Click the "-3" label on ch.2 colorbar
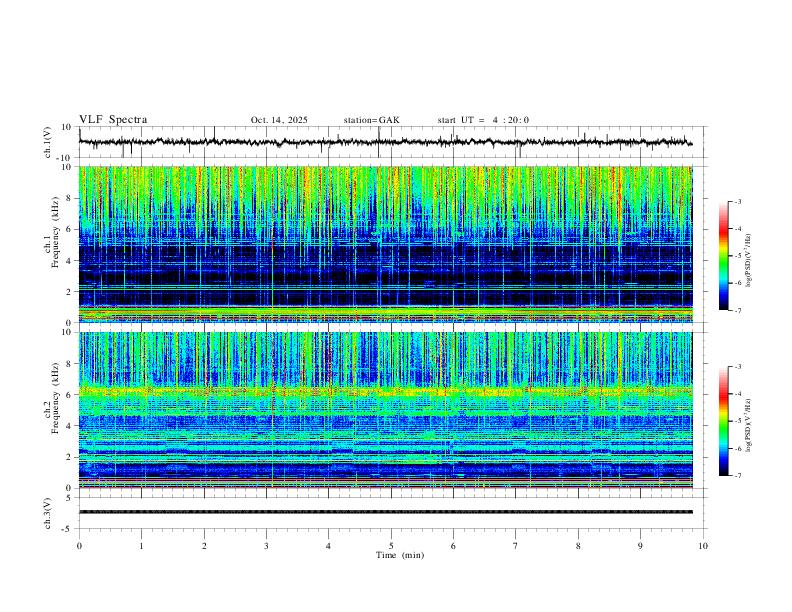 [738, 367]
